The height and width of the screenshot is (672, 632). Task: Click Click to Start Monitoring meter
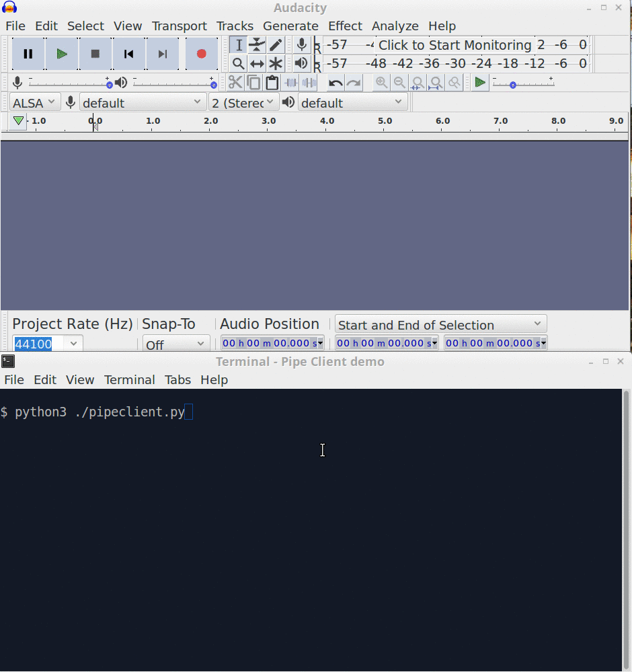click(x=455, y=45)
